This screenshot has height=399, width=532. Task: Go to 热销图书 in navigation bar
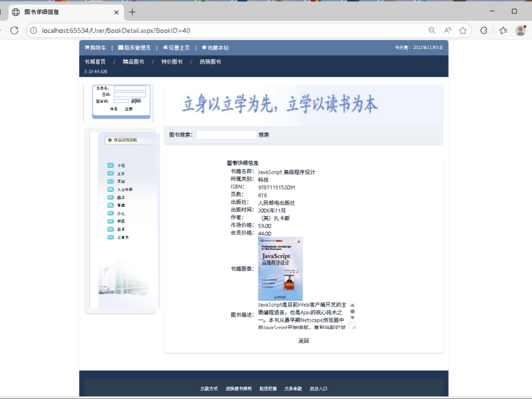coord(210,62)
